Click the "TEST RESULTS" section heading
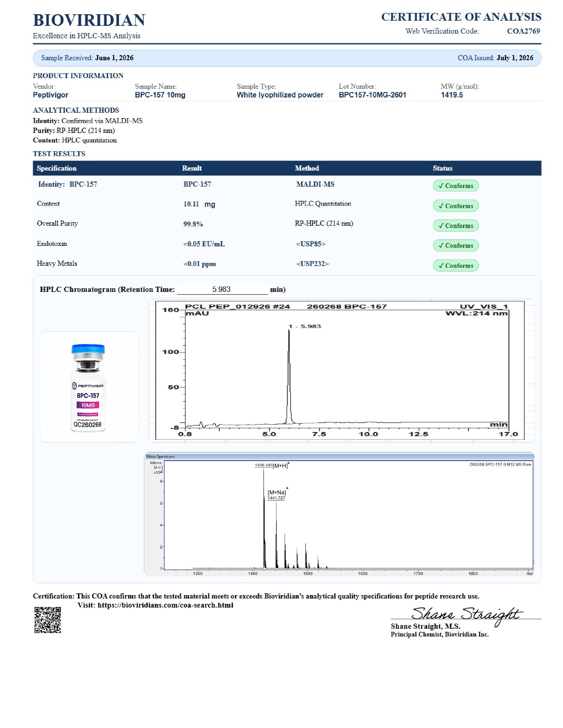The height and width of the screenshot is (728, 563). click(x=59, y=154)
